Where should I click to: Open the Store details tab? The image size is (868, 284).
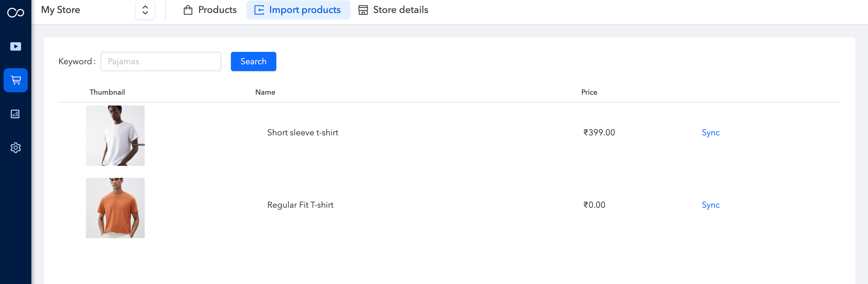coord(400,10)
